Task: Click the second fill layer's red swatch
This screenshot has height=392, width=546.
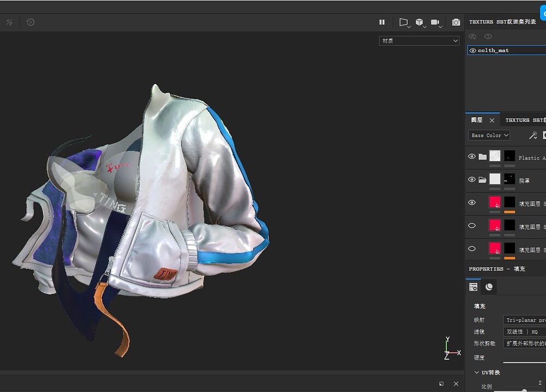Action: coord(495,225)
